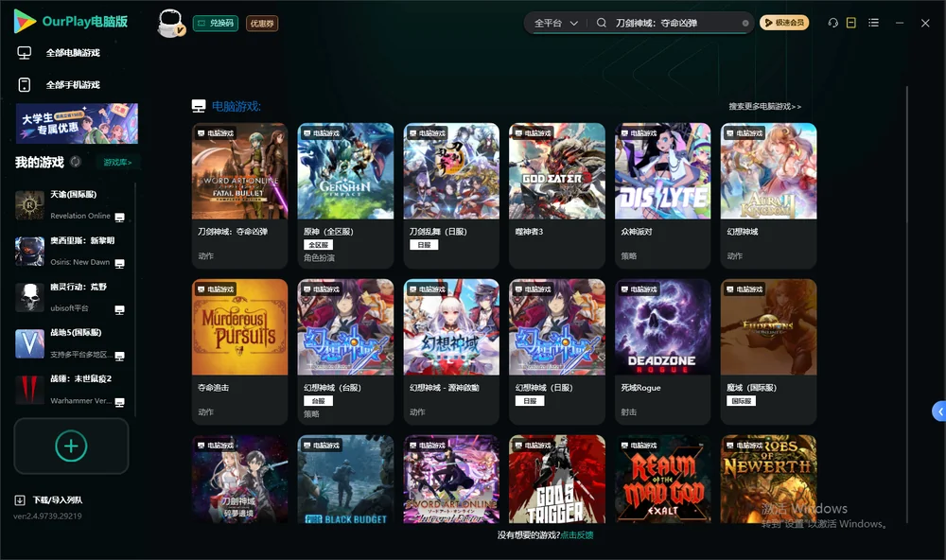Select 全部手机游戏 in the sidebar
This screenshot has height=560, width=946.
73,85
